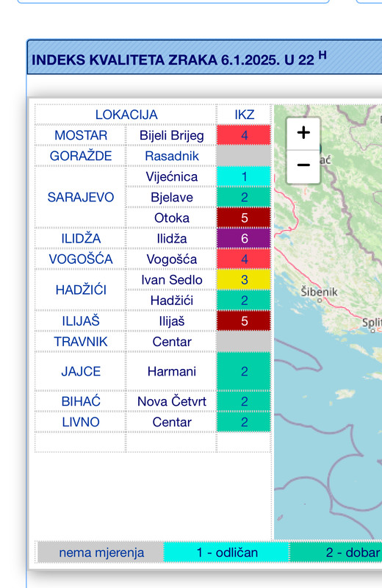Open the Rasadnik station link
Viewport: 382px width, 588px height.
[x=172, y=156]
